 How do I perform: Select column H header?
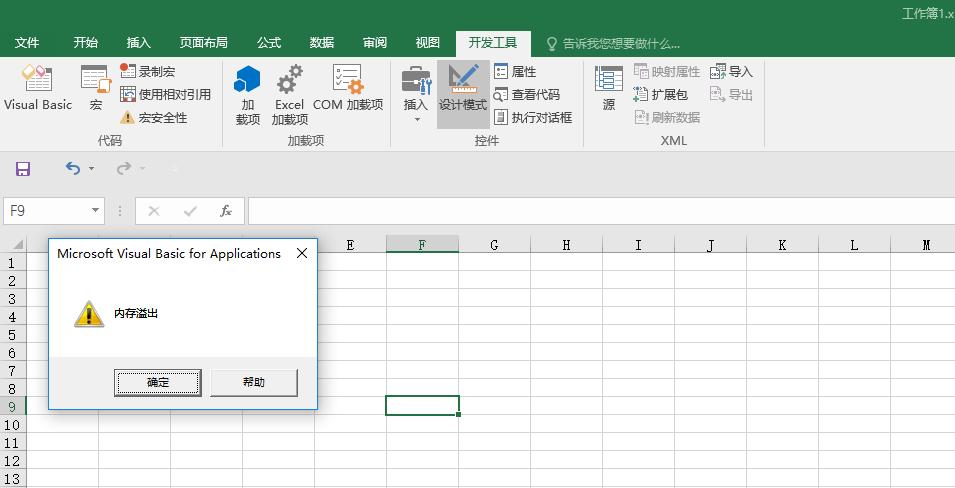pos(566,245)
